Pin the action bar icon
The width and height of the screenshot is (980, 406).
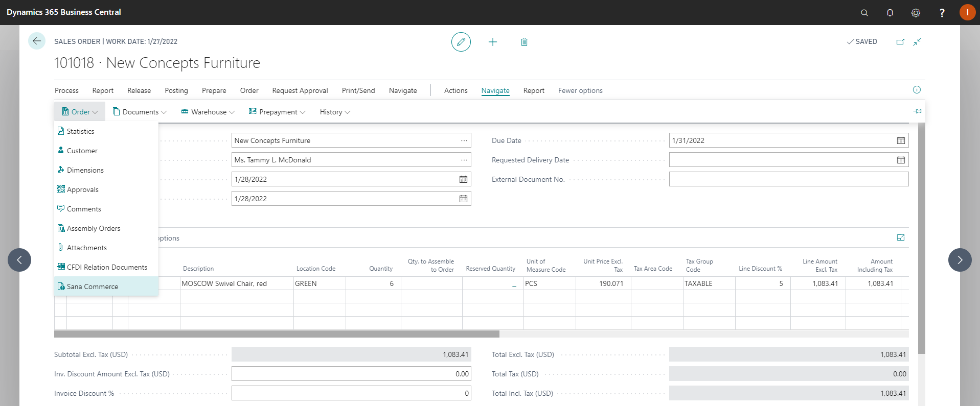(918, 111)
